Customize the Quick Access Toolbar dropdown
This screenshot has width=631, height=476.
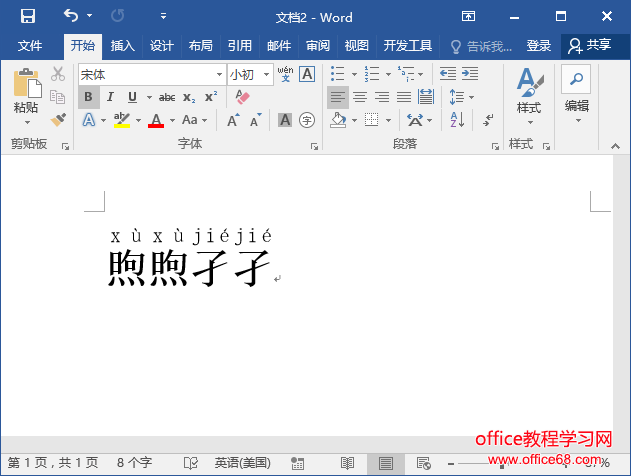163,16
